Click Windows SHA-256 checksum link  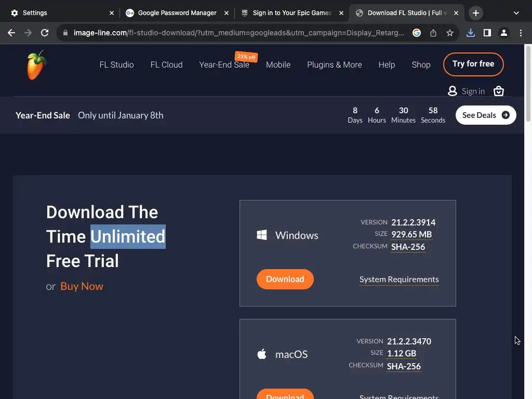(408, 247)
